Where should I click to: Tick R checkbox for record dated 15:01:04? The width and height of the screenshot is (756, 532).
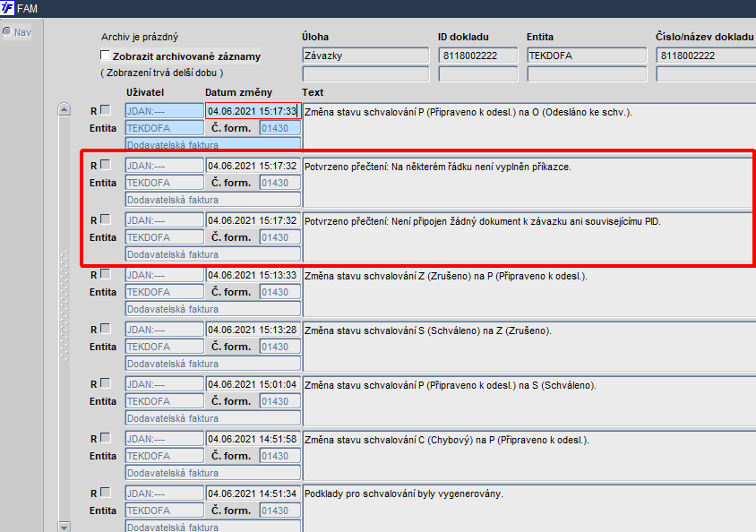tap(106, 383)
